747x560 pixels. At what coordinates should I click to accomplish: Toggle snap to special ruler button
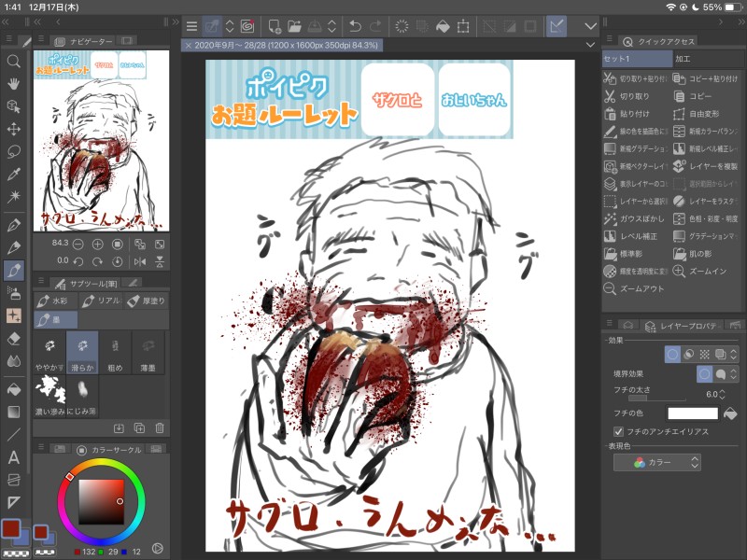[x=557, y=26]
